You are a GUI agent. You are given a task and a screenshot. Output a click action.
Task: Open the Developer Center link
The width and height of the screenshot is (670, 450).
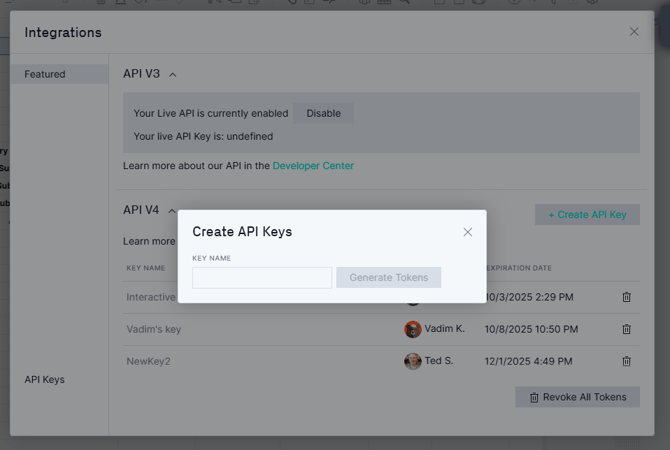tap(313, 166)
